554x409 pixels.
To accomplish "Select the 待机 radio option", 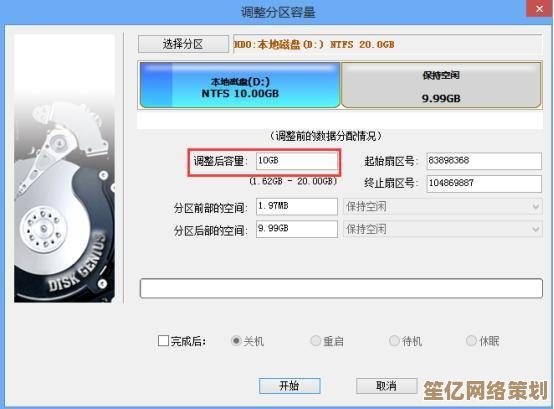I will pos(394,341).
